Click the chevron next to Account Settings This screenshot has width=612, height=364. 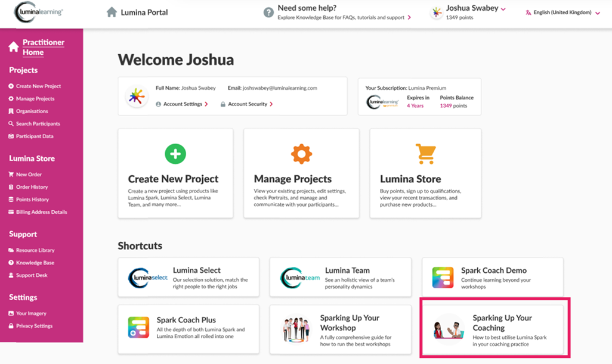pyautogui.click(x=206, y=104)
